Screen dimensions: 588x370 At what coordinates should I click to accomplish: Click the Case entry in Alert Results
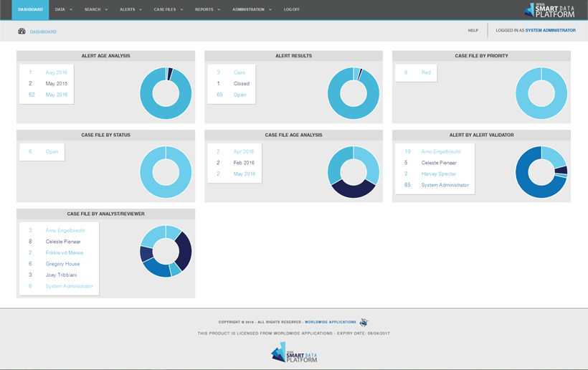[x=240, y=72]
